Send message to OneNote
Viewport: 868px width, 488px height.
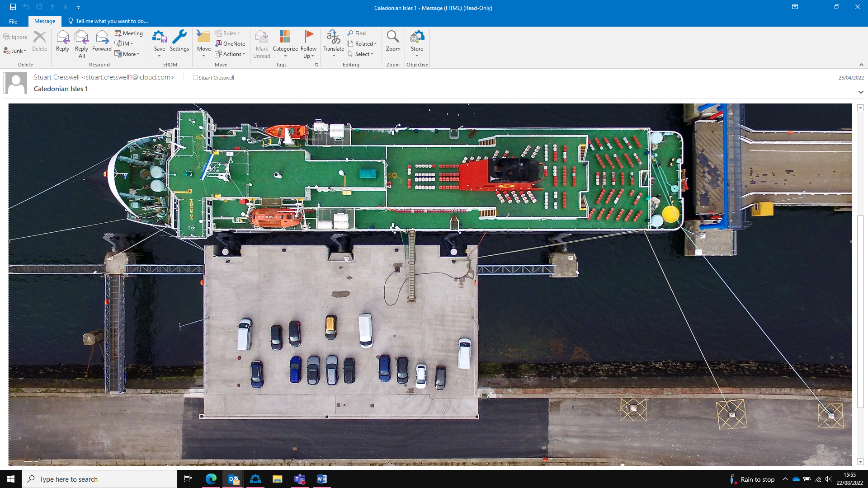(x=230, y=43)
